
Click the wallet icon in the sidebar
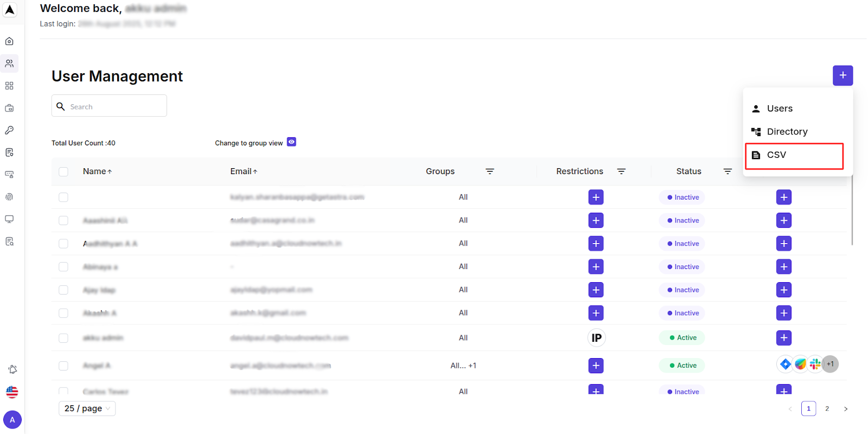pos(9,108)
